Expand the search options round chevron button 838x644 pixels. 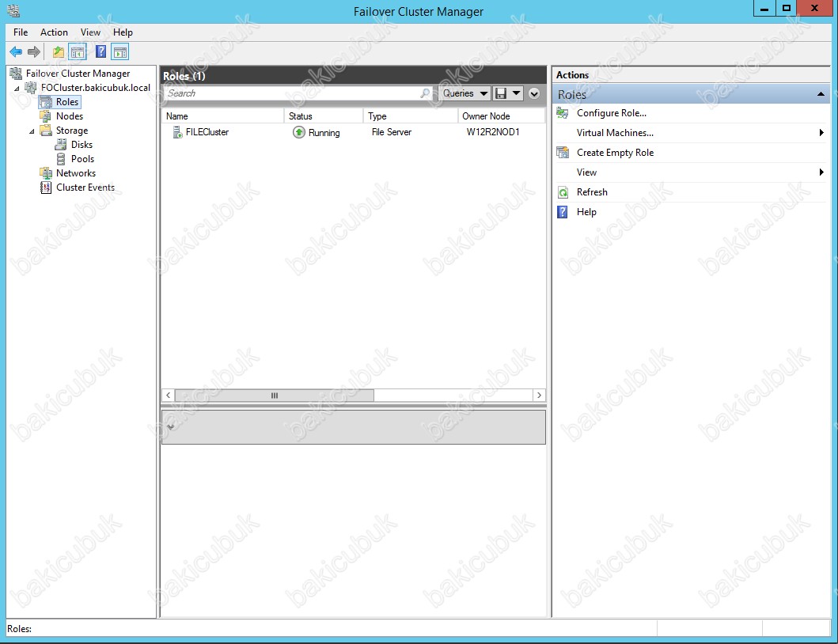click(x=534, y=93)
